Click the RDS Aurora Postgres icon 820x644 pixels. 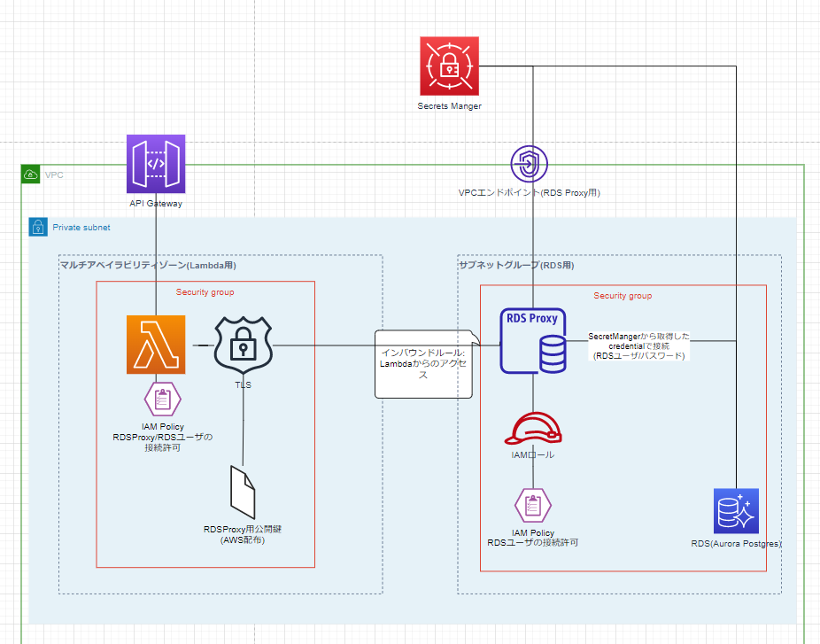coord(737,511)
